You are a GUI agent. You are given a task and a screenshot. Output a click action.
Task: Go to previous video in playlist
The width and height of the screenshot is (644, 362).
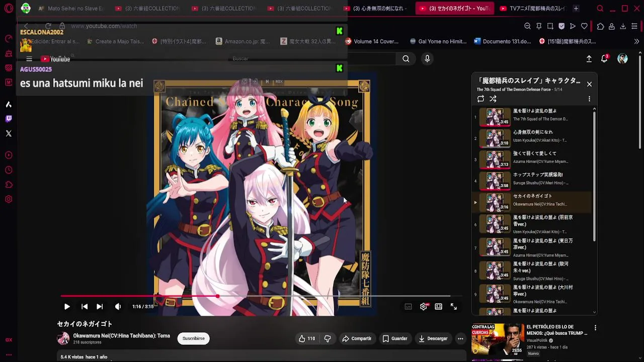click(x=85, y=307)
